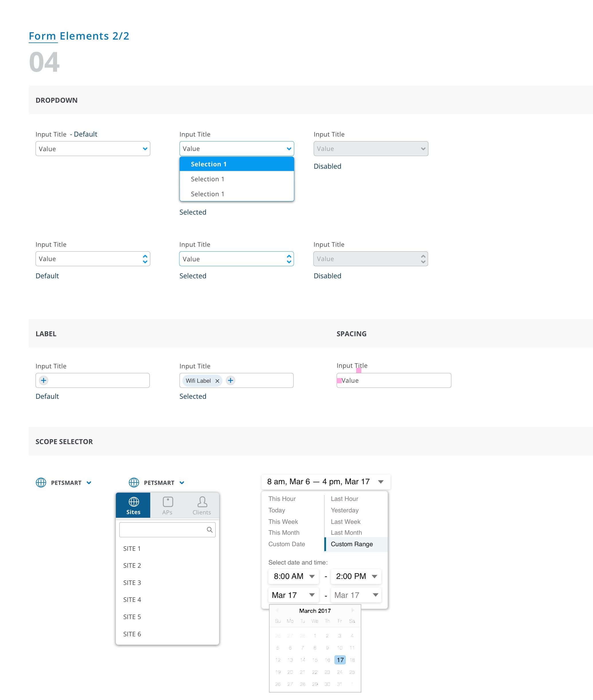The width and height of the screenshot is (593, 700).
Task: Choose highlighted Selection 1 option
Action: (x=237, y=164)
